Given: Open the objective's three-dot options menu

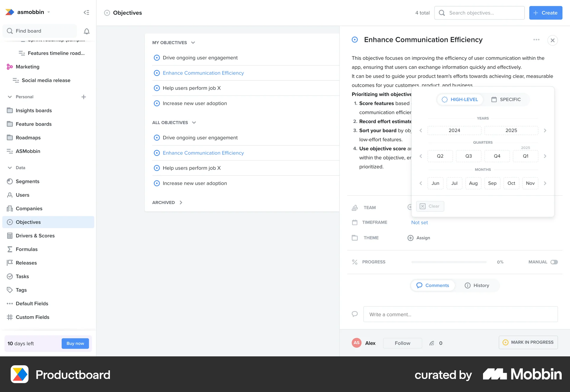Looking at the screenshot, I should point(536,40).
